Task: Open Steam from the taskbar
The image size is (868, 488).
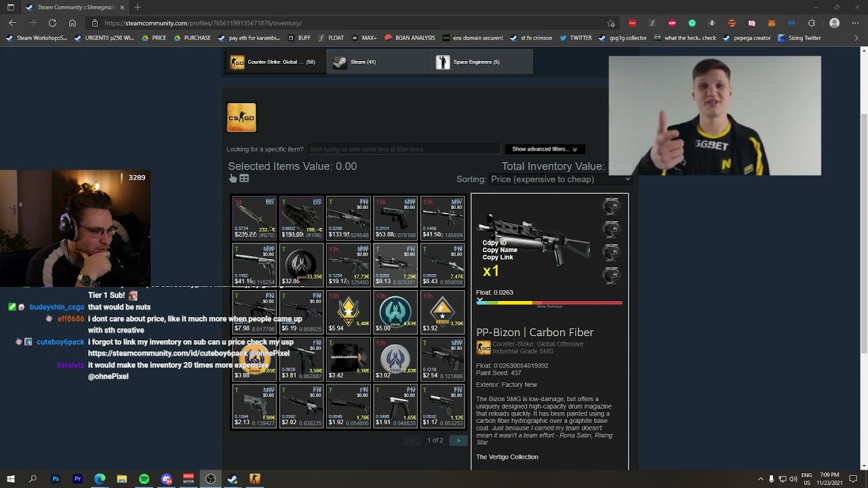Action: click(x=233, y=479)
